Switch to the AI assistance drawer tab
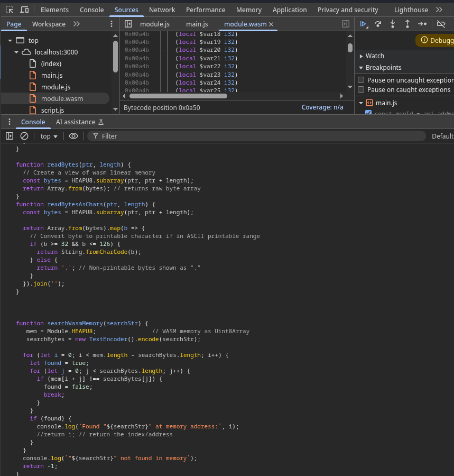Screen dimensions: 454x476 (x=79, y=122)
